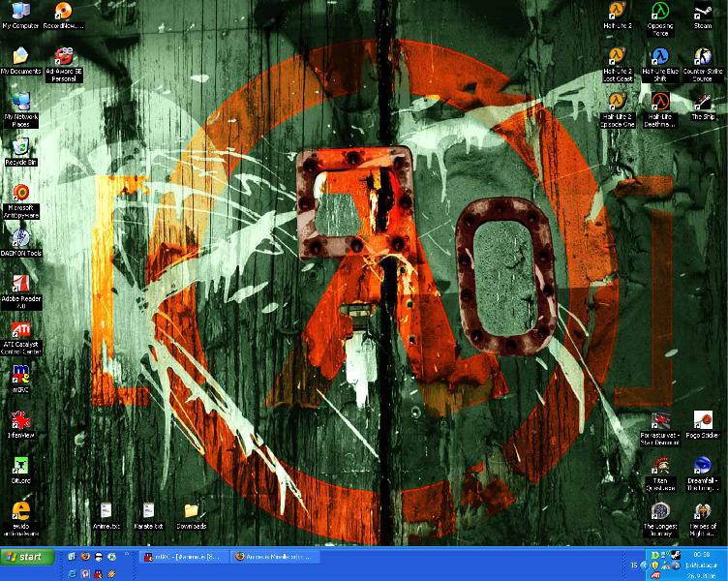This screenshot has height=581, width=728.
Task: Switch to the Firefox taskbar window
Action: (274, 557)
